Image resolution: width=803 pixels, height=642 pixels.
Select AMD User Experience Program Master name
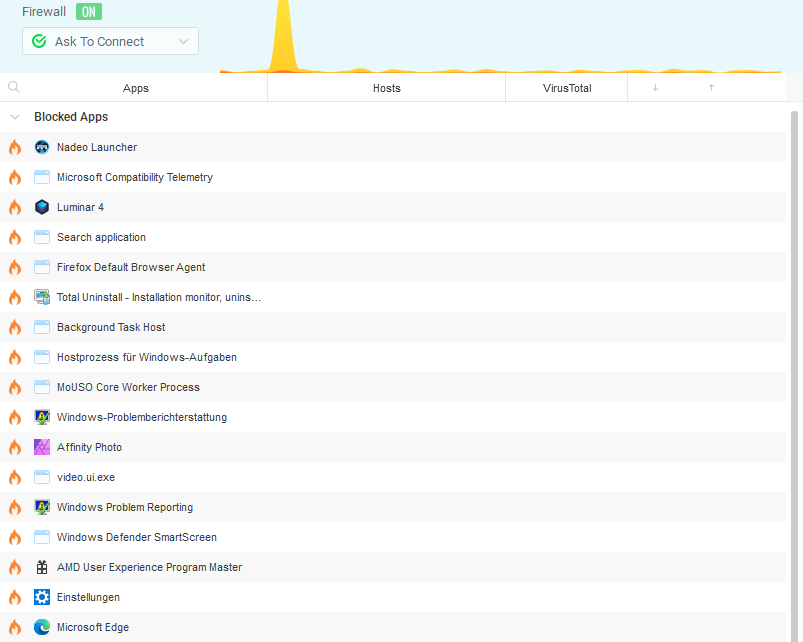click(x=150, y=567)
